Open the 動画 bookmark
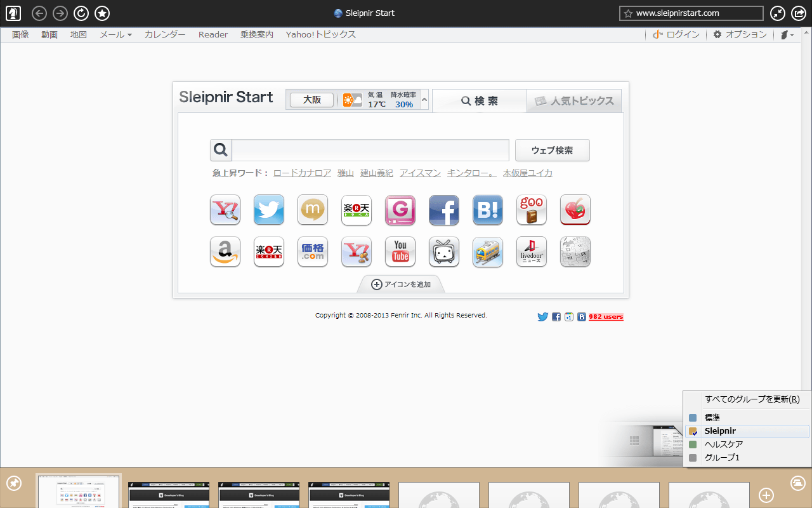The image size is (812, 508). pyautogui.click(x=49, y=35)
